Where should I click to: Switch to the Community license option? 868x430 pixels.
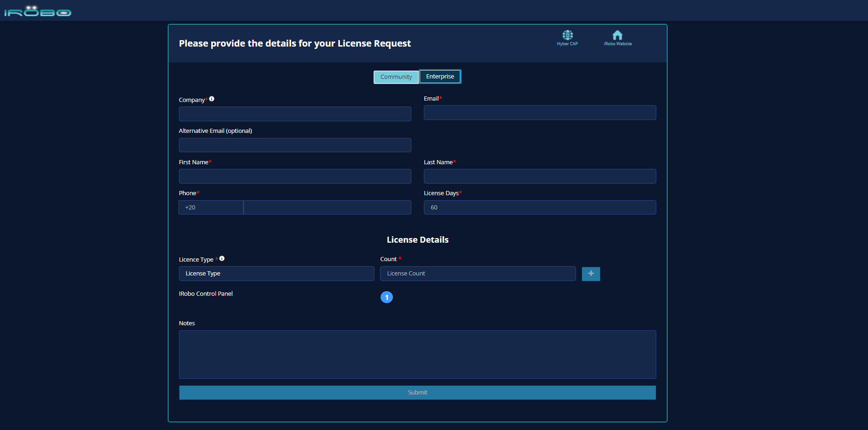tap(396, 77)
